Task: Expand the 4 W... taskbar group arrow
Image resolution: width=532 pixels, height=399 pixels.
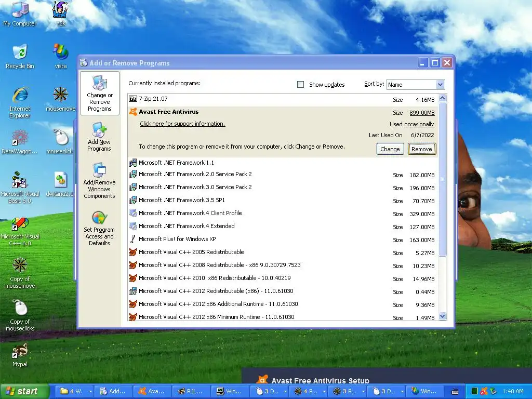Action: coord(90,391)
